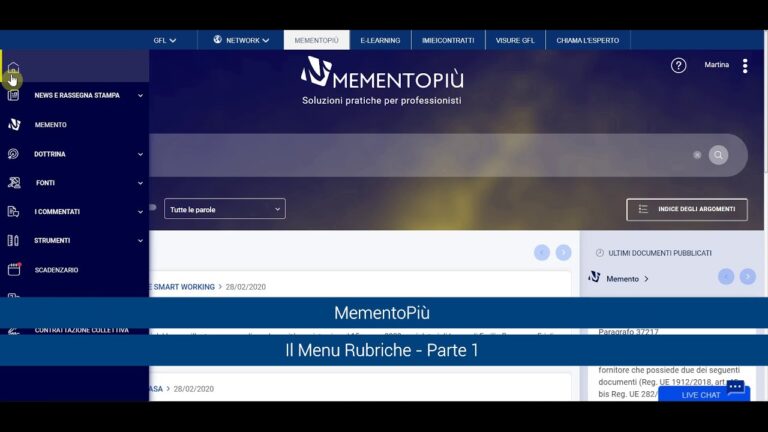Screen dimensions: 768x432
Task: Select the Visure GFL tab
Action: [515, 40]
